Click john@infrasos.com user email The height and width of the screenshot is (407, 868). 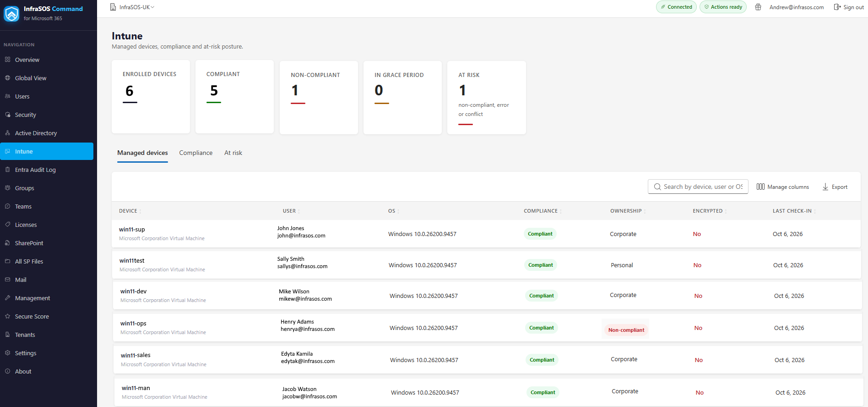[301, 236]
